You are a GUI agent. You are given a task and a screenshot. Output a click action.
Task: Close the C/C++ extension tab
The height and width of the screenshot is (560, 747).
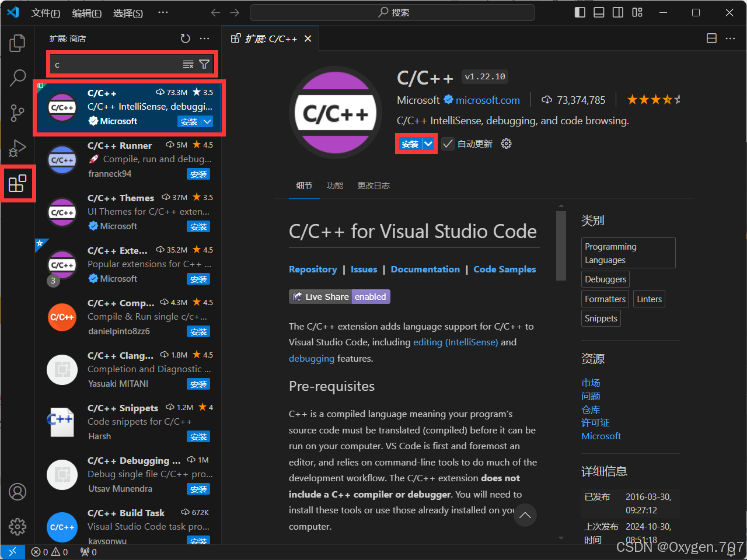pyautogui.click(x=308, y=38)
